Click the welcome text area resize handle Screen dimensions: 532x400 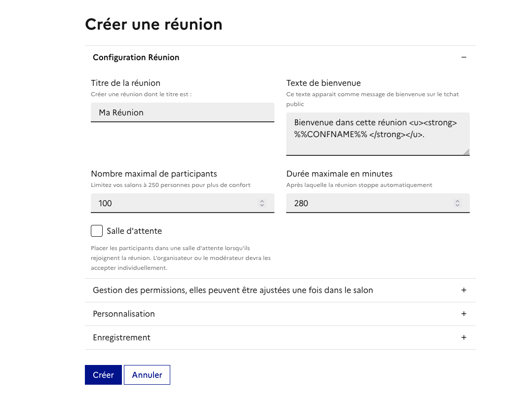click(466, 152)
